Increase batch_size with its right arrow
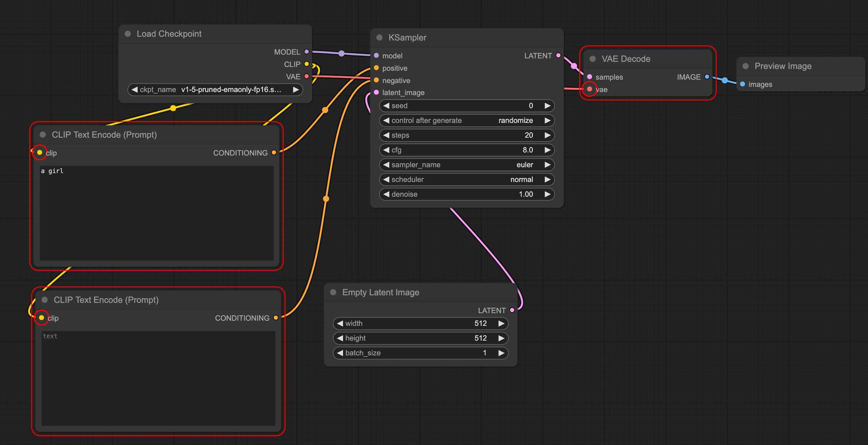Viewport: 868px width, 445px height. point(501,353)
